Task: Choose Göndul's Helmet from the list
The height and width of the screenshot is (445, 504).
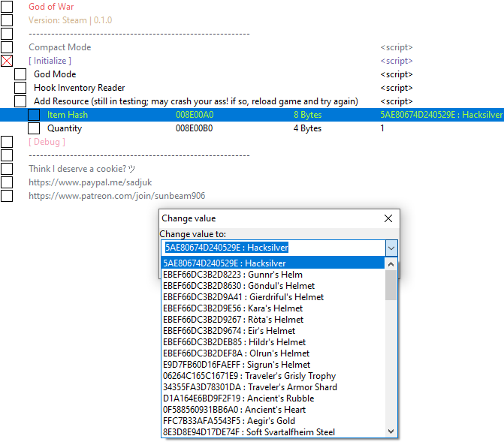Action: tap(273, 286)
